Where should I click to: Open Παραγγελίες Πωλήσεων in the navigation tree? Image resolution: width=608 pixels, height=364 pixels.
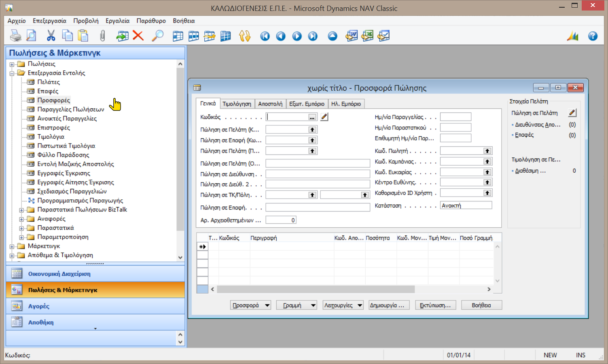[x=71, y=109]
